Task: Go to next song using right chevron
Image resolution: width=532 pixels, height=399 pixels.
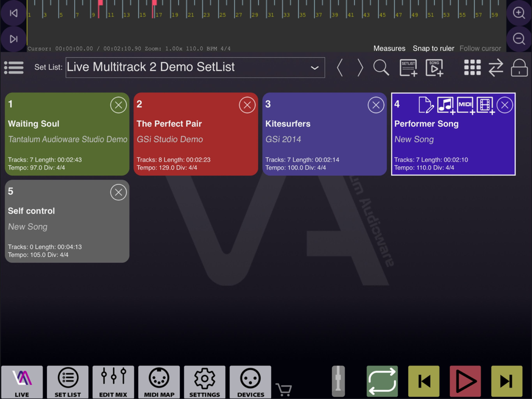Action: (360, 68)
